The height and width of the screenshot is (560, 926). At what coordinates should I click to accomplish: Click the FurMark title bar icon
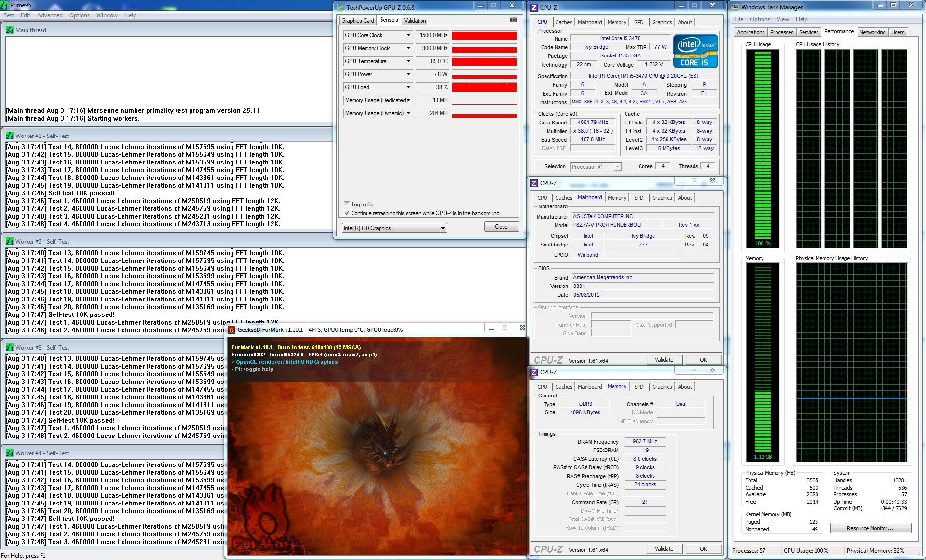click(231, 330)
